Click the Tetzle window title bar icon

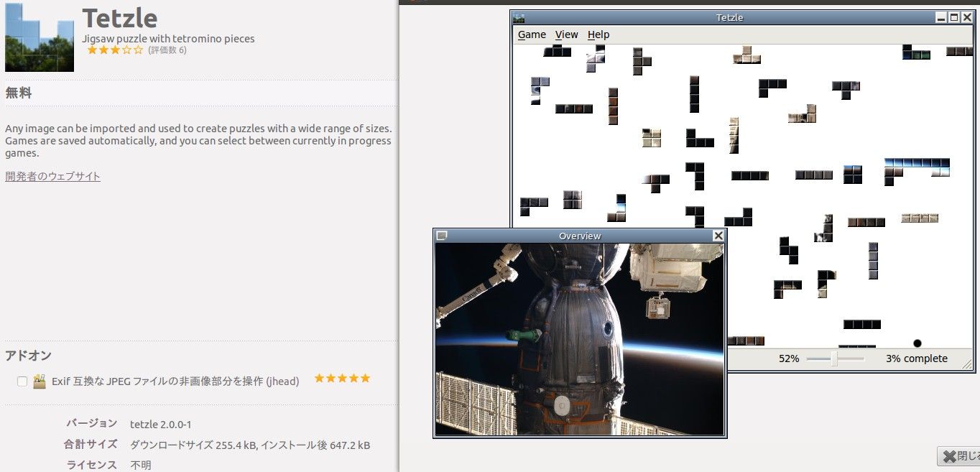tap(518, 17)
